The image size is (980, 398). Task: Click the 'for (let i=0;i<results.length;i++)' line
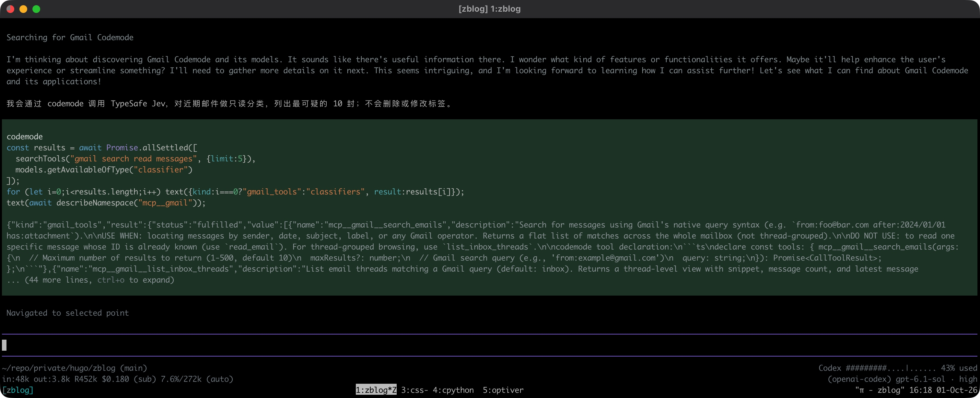click(x=236, y=192)
